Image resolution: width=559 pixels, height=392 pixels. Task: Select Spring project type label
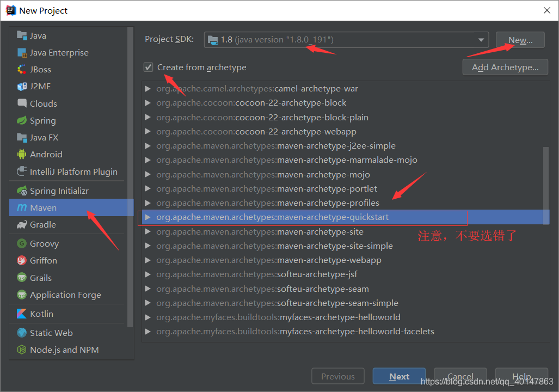pyautogui.click(x=43, y=120)
